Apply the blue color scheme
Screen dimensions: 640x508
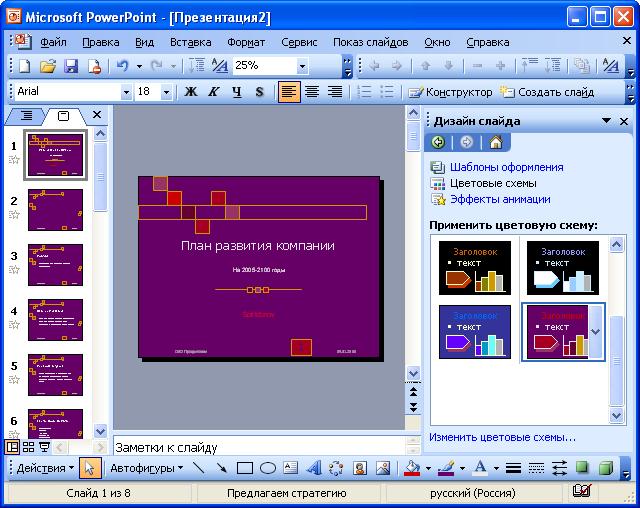point(475,332)
